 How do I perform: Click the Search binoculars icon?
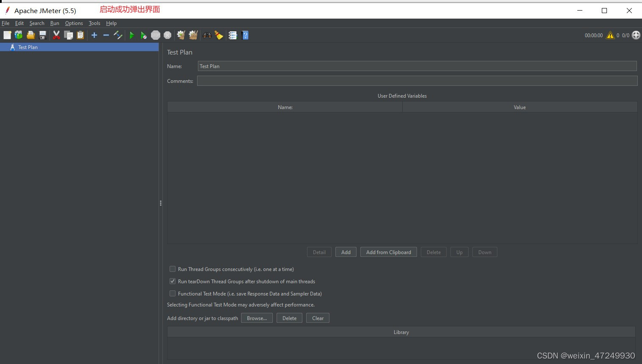point(207,35)
